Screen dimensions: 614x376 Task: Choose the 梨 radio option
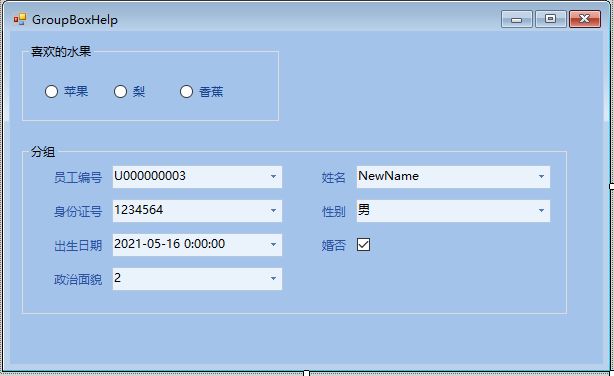click(x=120, y=92)
